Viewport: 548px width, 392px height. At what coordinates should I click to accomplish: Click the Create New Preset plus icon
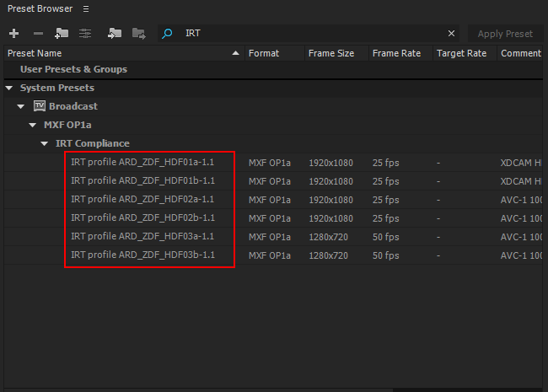[14, 34]
